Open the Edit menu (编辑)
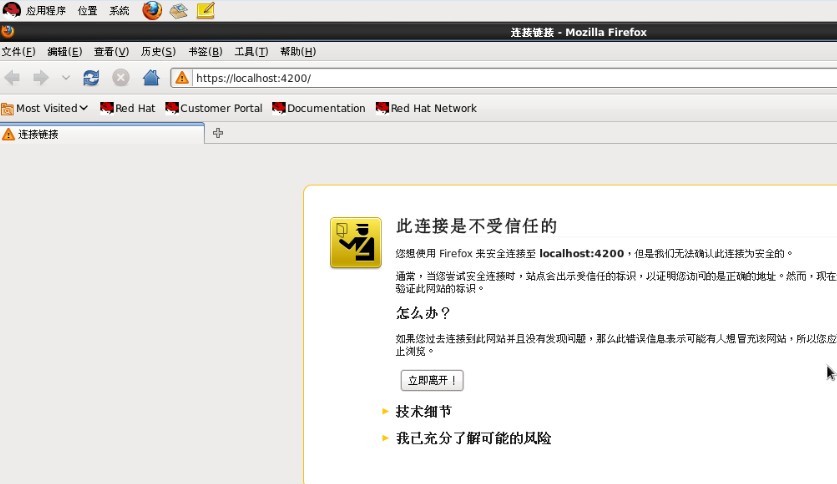 point(65,52)
